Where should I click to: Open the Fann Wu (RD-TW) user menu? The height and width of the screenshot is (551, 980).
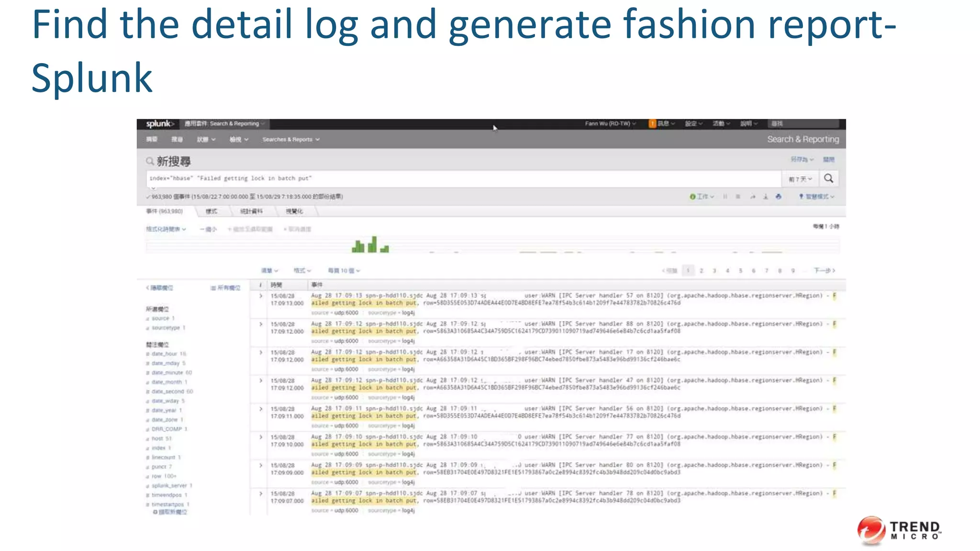(610, 123)
